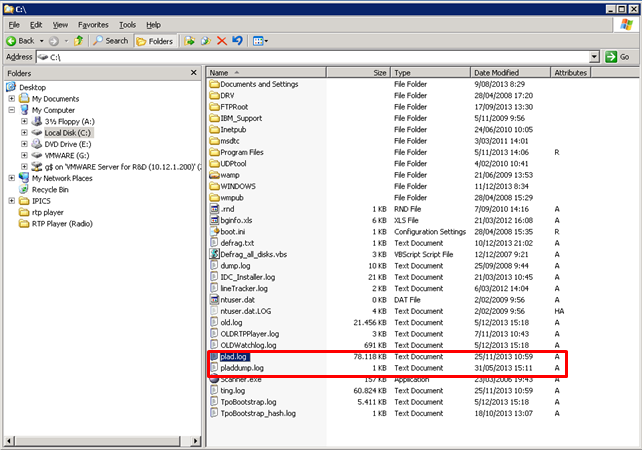Image resolution: width=642 pixels, height=450 pixels.
Task: Select the DRV folder icon
Action: (215, 96)
